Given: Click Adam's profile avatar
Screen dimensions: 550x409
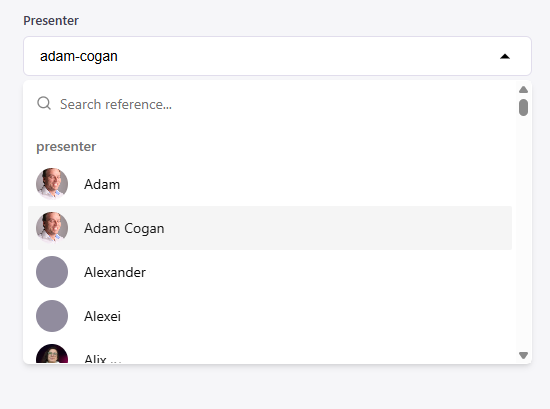Looking at the screenshot, I should [52, 184].
